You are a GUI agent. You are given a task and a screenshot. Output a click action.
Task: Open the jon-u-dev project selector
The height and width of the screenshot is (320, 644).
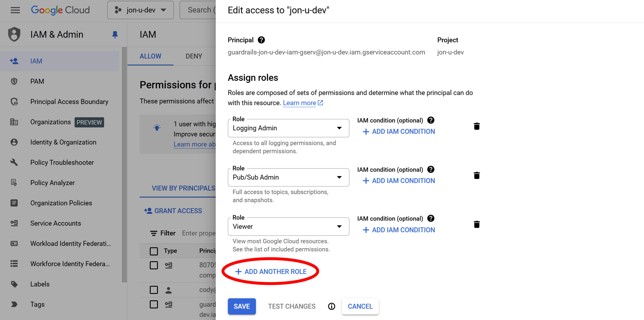click(140, 10)
